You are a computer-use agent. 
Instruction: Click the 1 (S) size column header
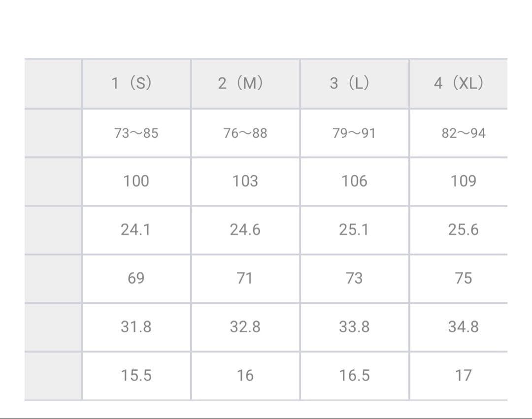[131, 83]
